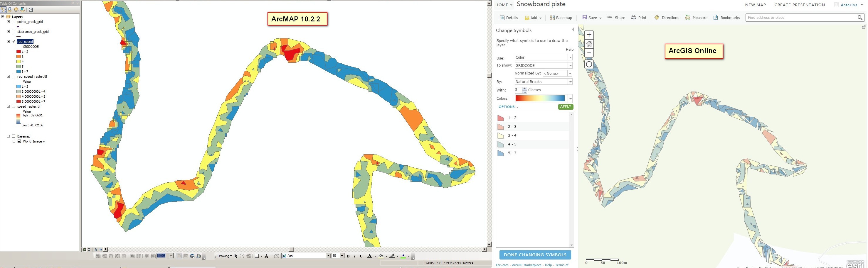Click the Rectangle drawing tool
The width and height of the screenshot is (868, 268).
pyautogui.click(x=257, y=256)
